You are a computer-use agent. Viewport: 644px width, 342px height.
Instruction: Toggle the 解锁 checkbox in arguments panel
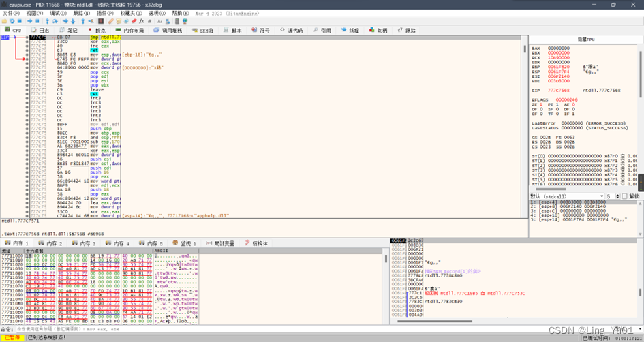[x=625, y=196]
